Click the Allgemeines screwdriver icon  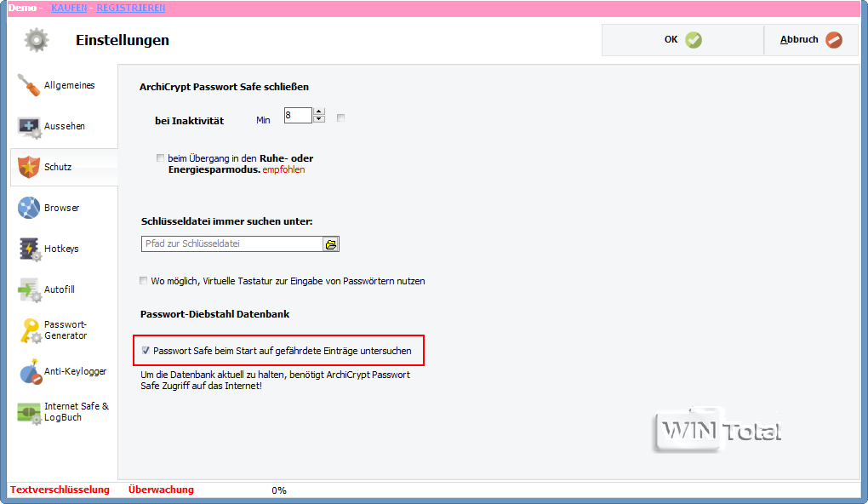28,85
